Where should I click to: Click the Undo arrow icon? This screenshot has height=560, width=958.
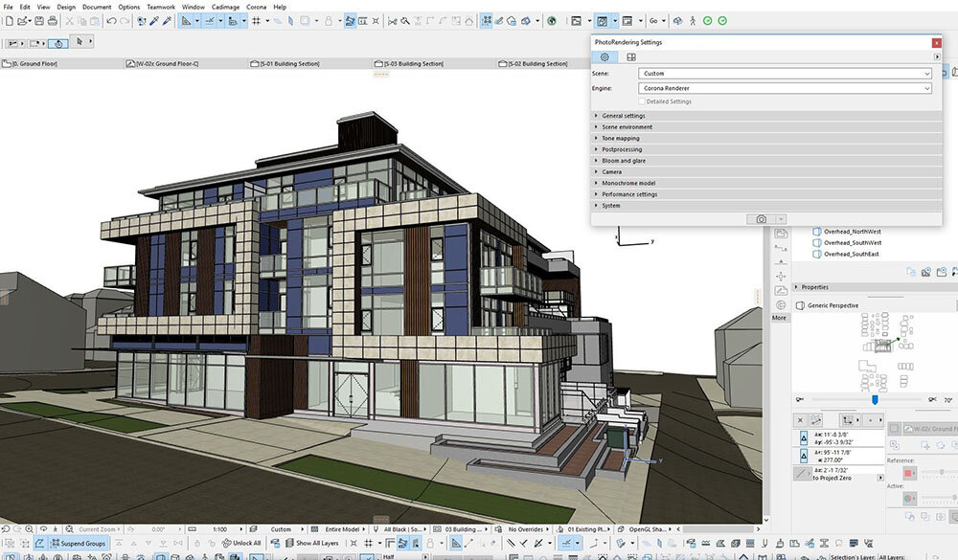coord(112,20)
